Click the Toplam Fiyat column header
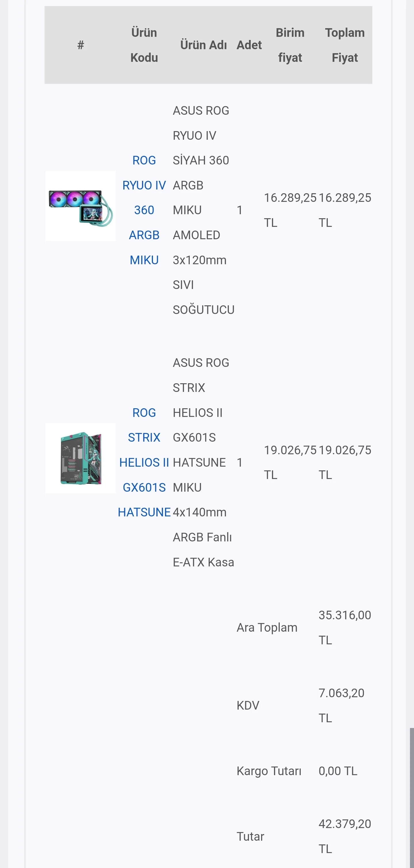Screen dimensions: 414x868 click(345, 45)
